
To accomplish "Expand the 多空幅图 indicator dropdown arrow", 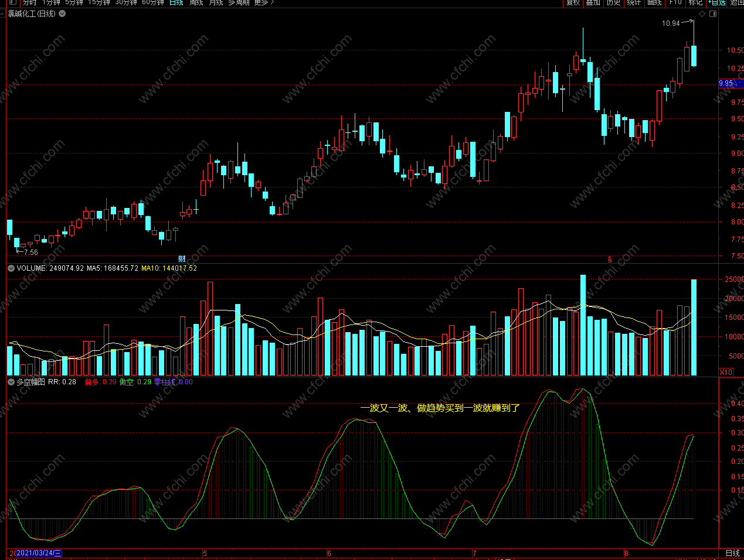I will 11,382.
